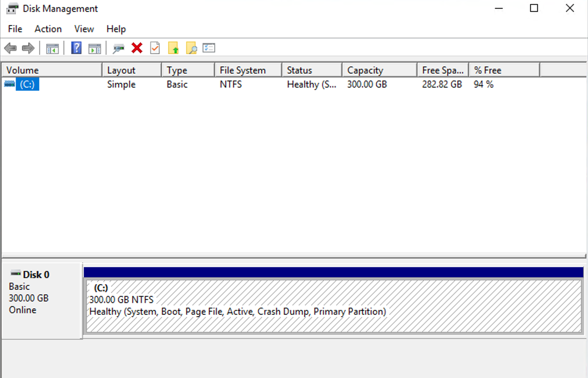This screenshot has width=588, height=378.
Task: Click the folder with magnifier icon
Action: (191, 48)
